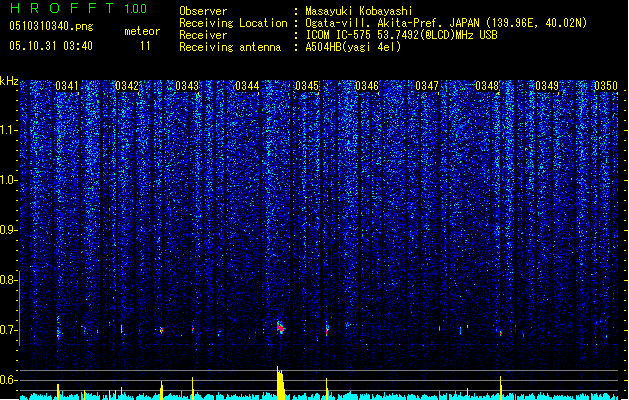Image resolution: width=629 pixels, height=400 pixels.
Task: Click the ICOM IC-575 receiver text
Action: (x=401, y=35)
